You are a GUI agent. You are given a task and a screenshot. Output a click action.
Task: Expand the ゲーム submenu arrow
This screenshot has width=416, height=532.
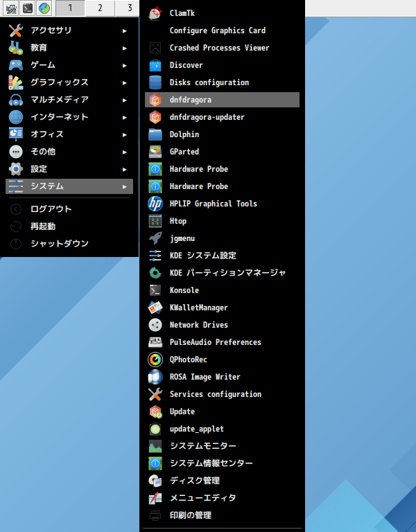[x=125, y=65]
